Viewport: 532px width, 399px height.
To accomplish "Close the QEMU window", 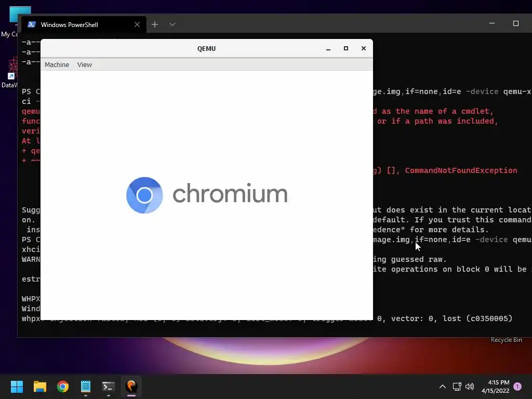I will pyautogui.click(x=363, y=48).
